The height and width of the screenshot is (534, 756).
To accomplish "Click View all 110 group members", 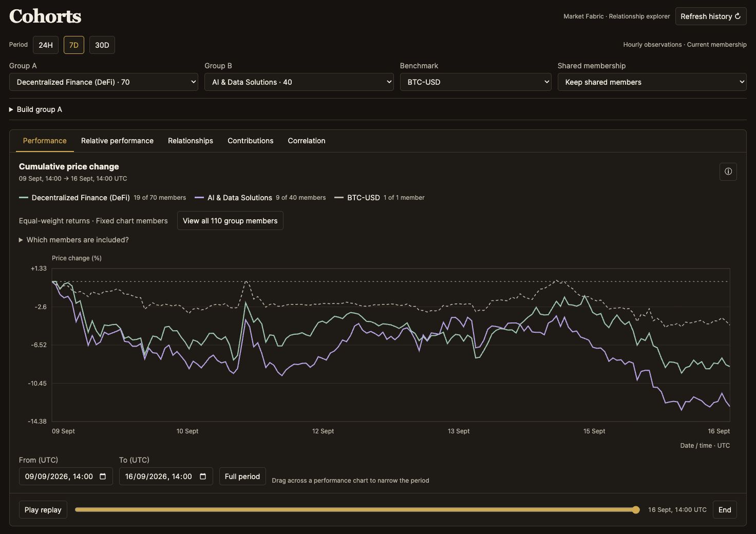I will (230, 221).
